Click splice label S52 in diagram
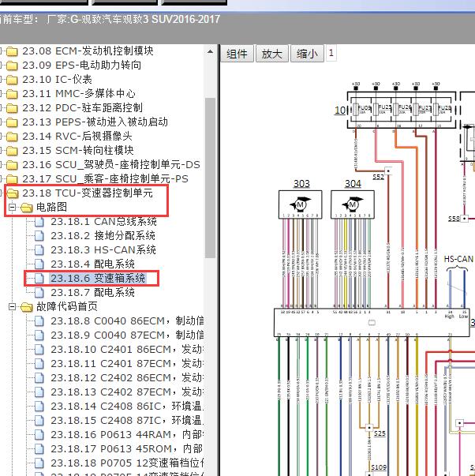Image resolution: width=475 pixels, height=476 pixels. [x=378, y=177]
